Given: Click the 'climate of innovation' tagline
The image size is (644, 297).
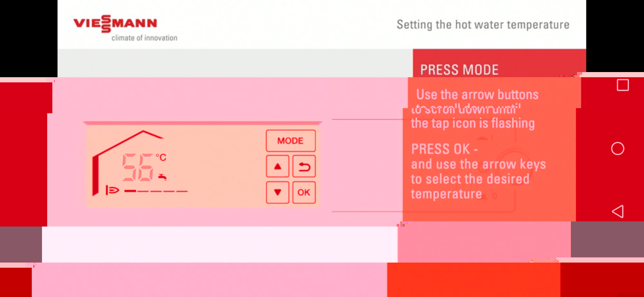Looking at the screenshot, I should [x=144, y=38].
